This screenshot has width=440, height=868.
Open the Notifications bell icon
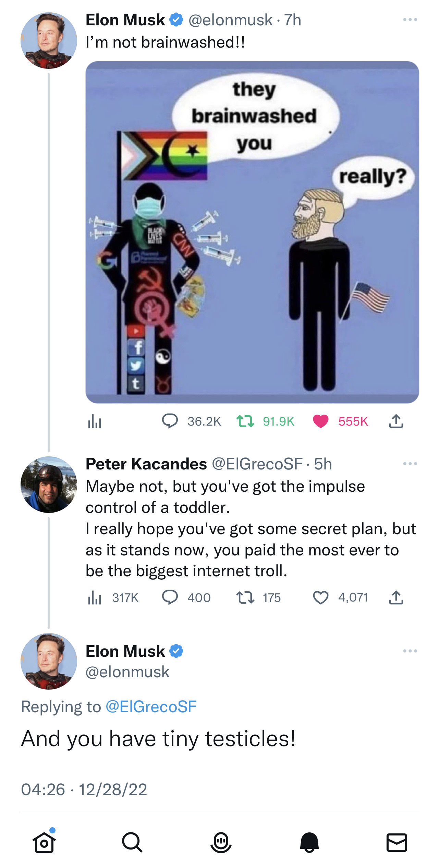(309, 842)
